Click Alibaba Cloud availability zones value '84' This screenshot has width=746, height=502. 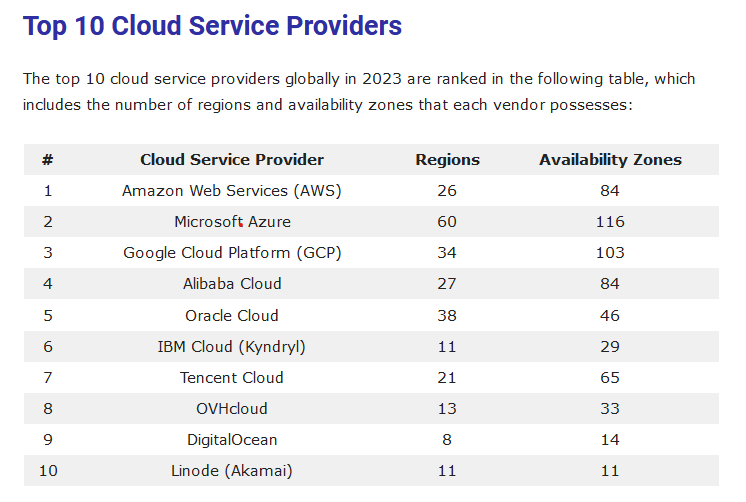tap(610, 284)
